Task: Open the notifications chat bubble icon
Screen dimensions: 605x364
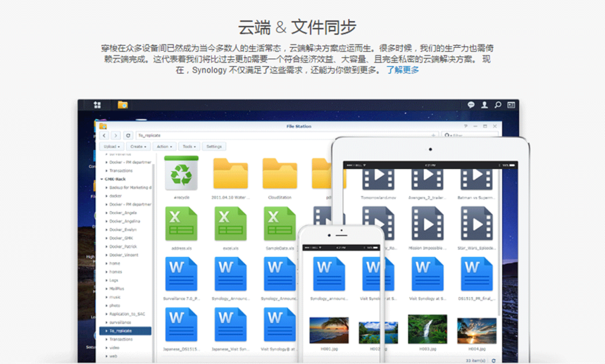Action: coord(470,105)
